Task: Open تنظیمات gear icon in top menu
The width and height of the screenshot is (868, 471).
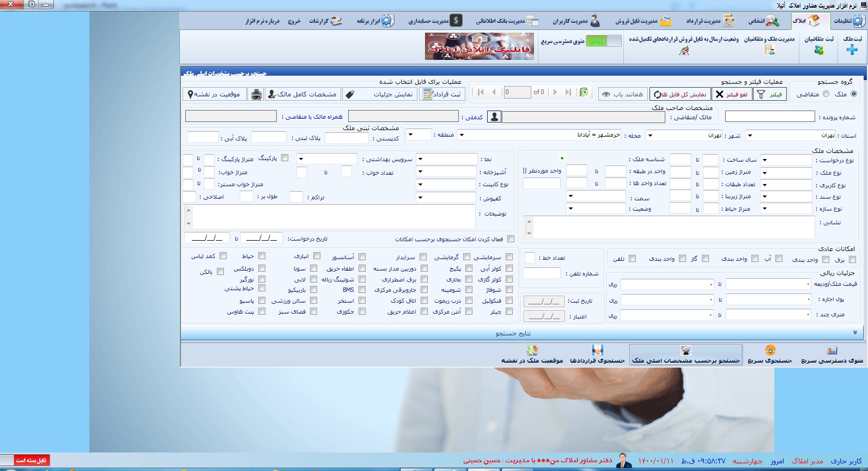Action: pos(858,21)
